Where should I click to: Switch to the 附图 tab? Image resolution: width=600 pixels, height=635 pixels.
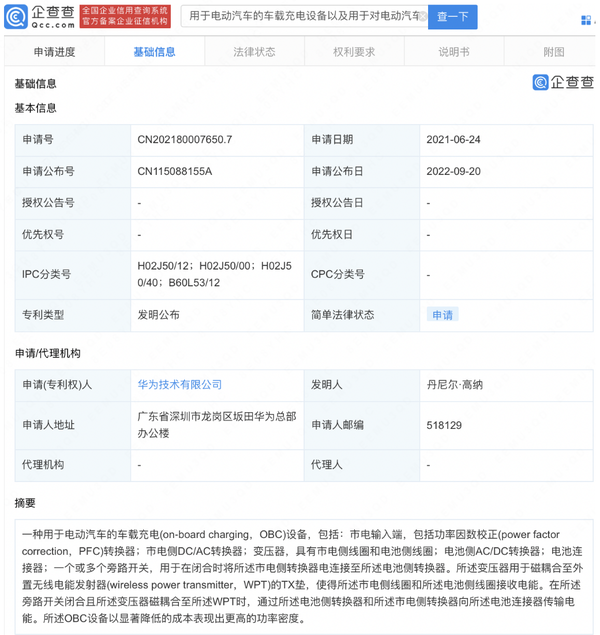[x=553, y=52]
